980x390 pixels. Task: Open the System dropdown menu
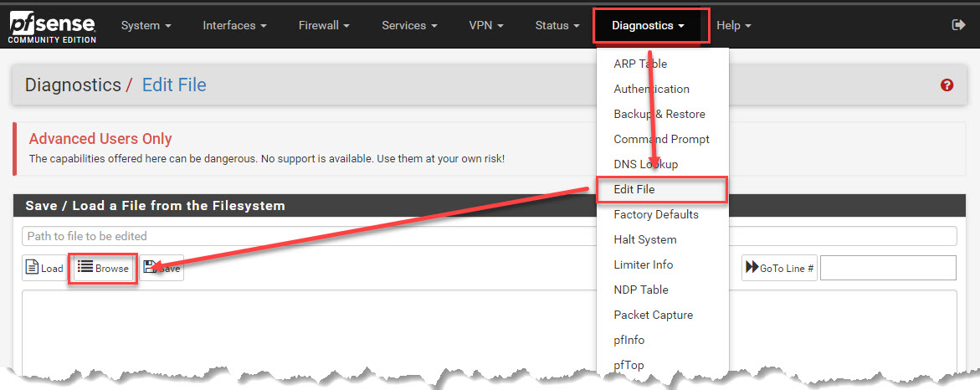[x=146, y=26]
